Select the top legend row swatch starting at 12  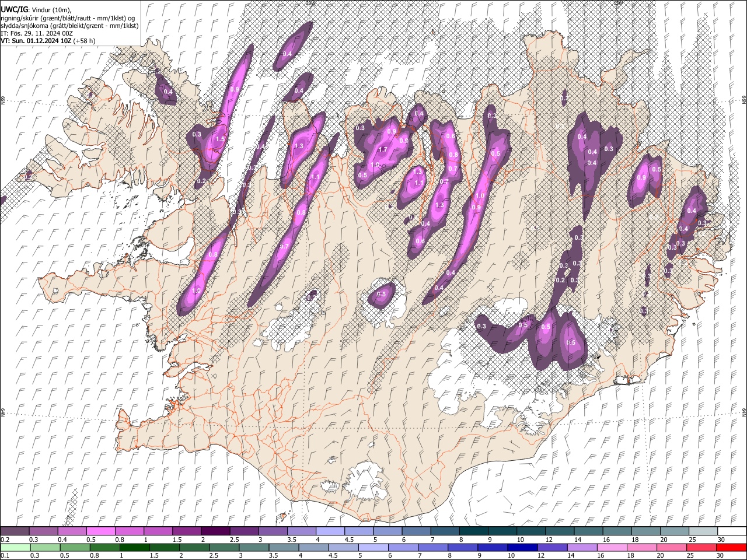560,531
